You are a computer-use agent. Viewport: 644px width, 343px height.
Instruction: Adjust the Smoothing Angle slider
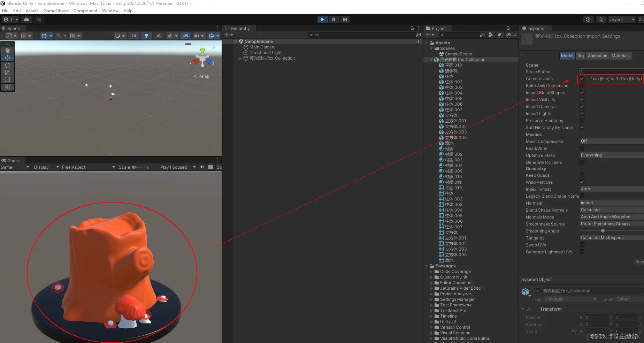[x=612, y=231]
